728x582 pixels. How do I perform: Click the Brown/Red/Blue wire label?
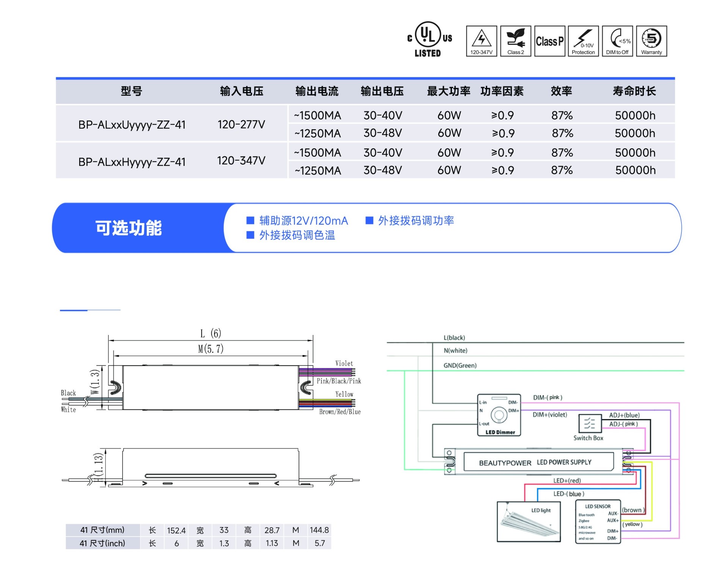click(x=340, y=412)
